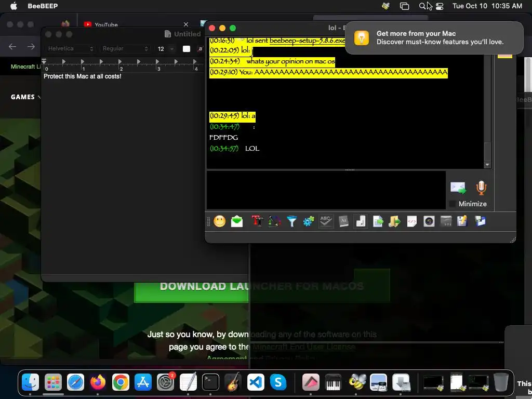Toggle ABC spell checking
532x399 pixels.
click(326, 221)
